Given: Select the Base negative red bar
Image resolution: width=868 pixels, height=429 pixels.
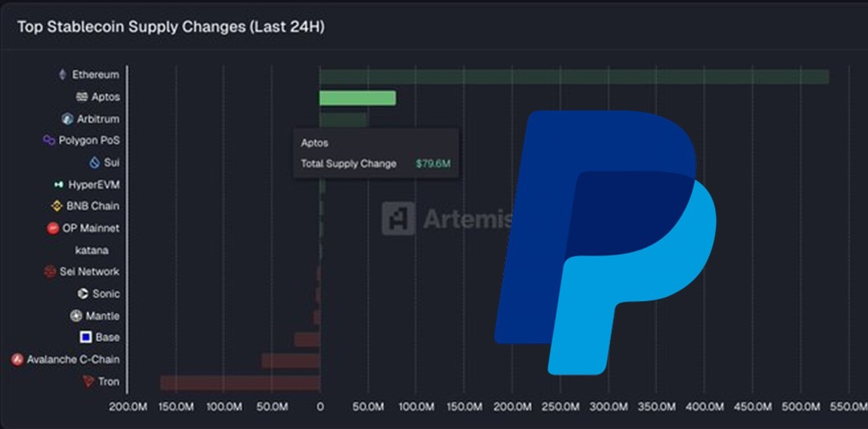Looking at the screenshot, I should (x=307, y=339).
